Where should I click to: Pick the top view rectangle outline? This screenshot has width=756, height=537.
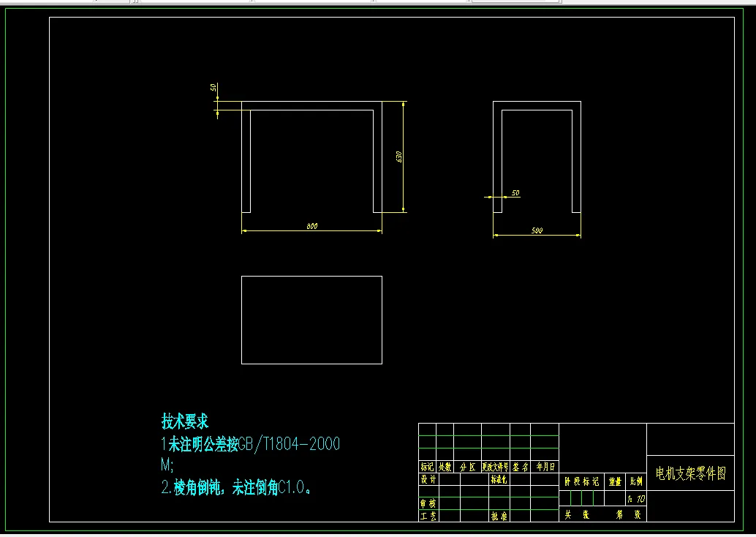[311, 320]
